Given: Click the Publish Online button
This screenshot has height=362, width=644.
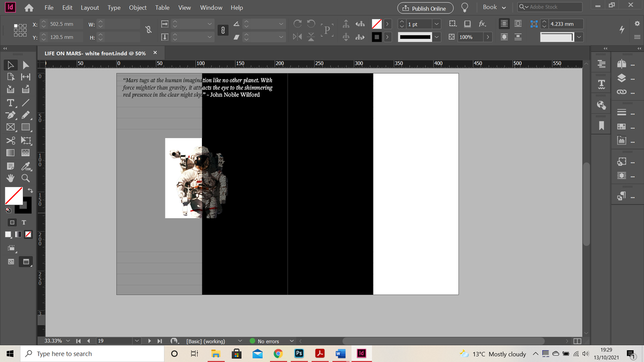Looking at the screenshot, I should click(425, 8).
